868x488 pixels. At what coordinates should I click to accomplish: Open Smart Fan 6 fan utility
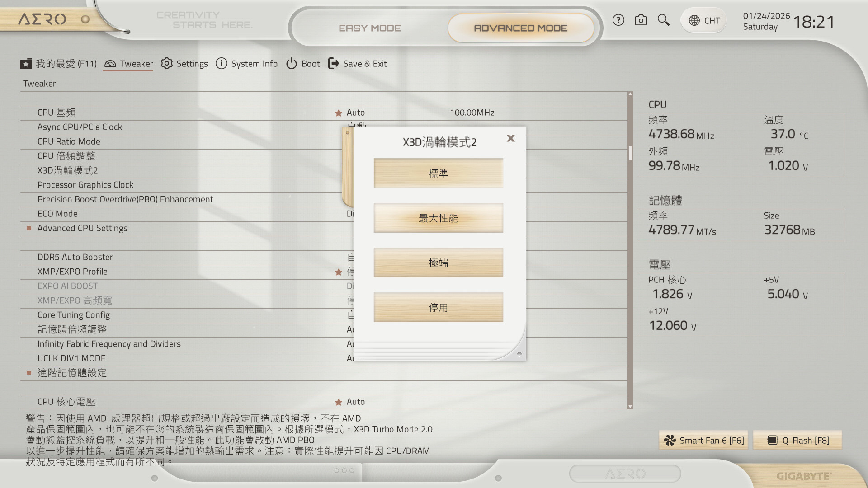pos(703,441)
